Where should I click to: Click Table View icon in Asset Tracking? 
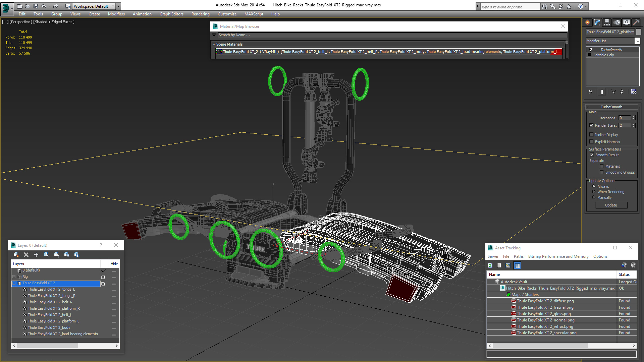click(x=518, y=265)
